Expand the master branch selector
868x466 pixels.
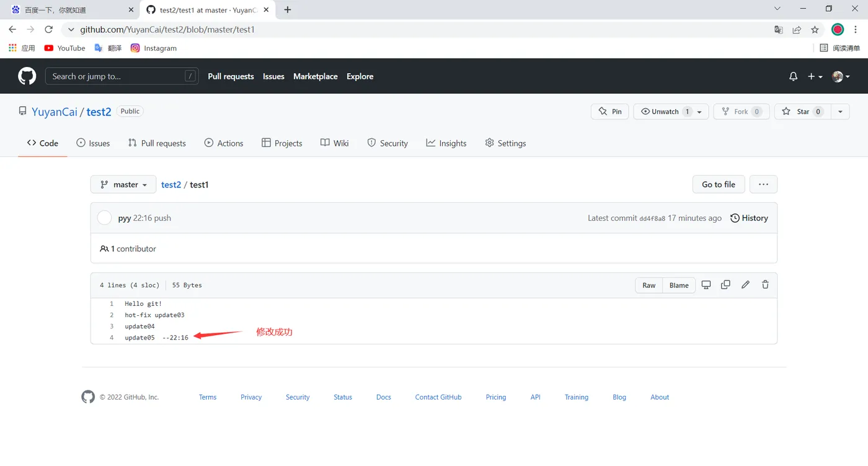click(x=123, y=184)
